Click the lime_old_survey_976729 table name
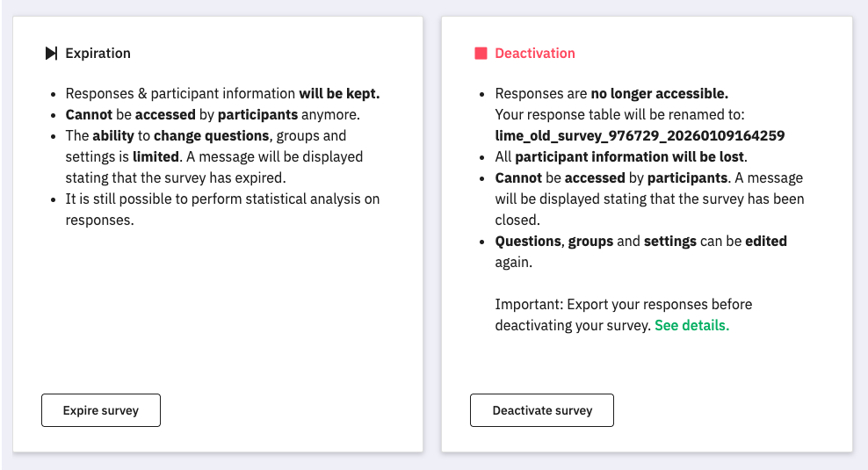868x470 pixels. [x=640, y=135]
